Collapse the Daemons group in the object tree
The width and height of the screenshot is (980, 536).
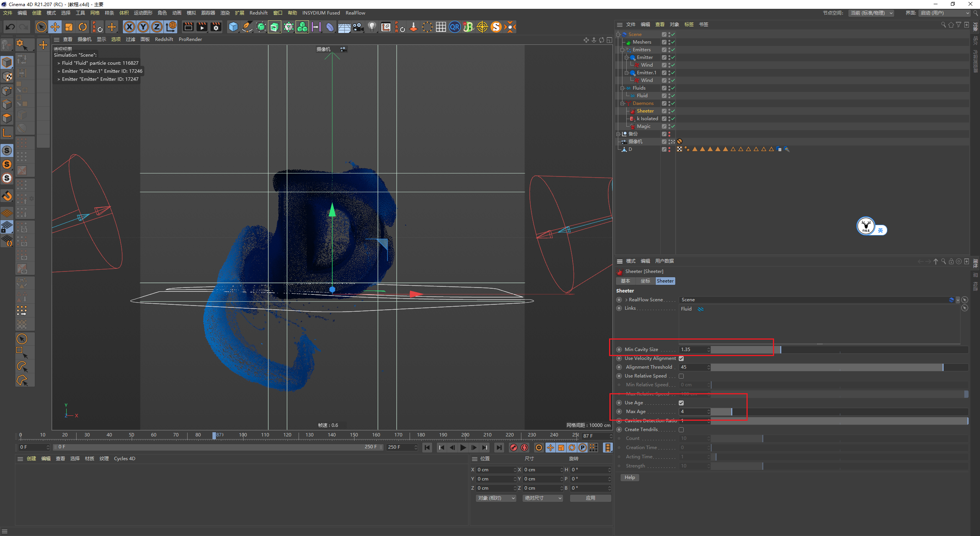coord(622,103)
